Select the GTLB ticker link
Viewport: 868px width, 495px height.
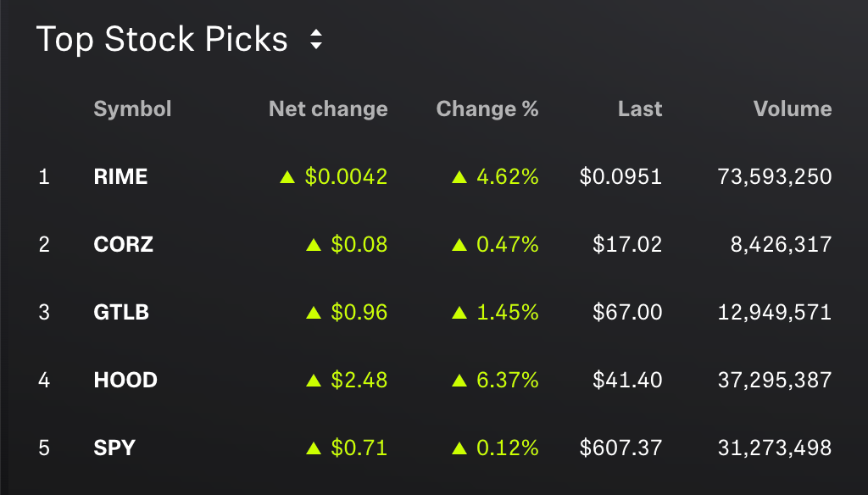coord(121,313)
